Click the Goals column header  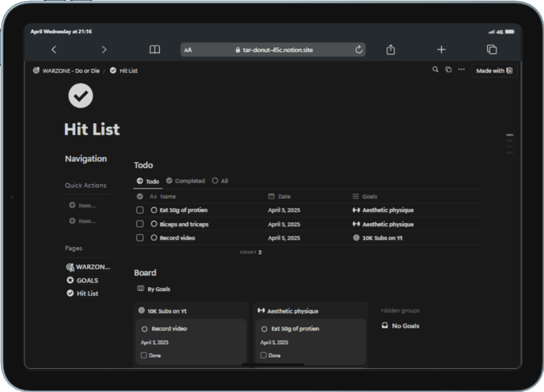point(364,196)
